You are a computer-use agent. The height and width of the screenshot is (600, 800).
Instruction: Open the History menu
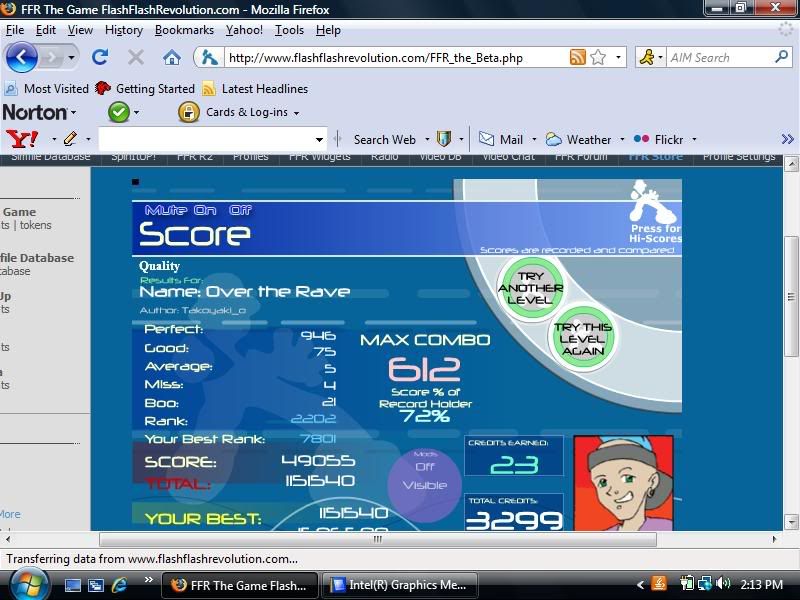tap(123, 30)
